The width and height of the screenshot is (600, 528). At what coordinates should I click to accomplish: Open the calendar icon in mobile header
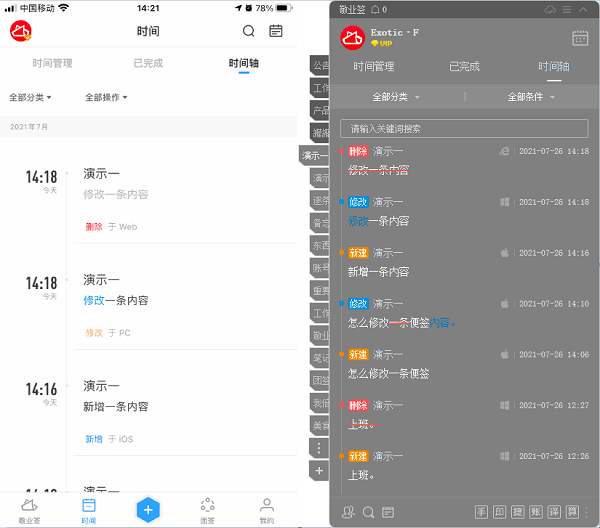point(276,31)
